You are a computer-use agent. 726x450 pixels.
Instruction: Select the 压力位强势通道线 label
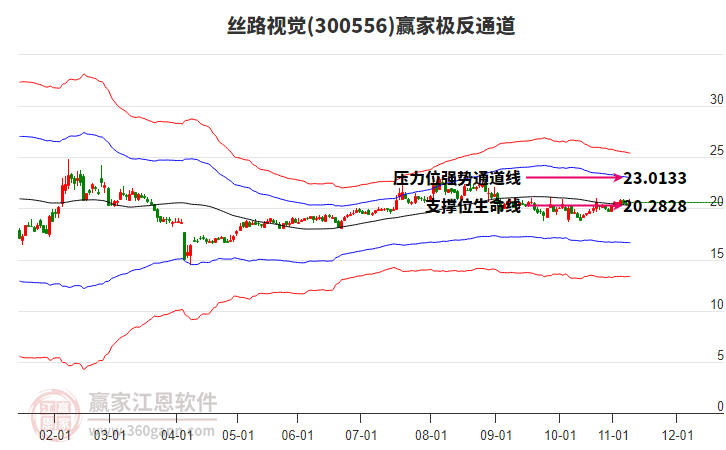[457, 178]
